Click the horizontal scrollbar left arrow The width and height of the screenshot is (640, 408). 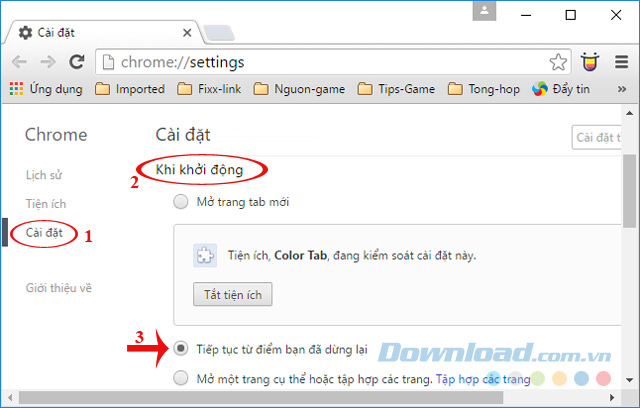click(10, 397)
